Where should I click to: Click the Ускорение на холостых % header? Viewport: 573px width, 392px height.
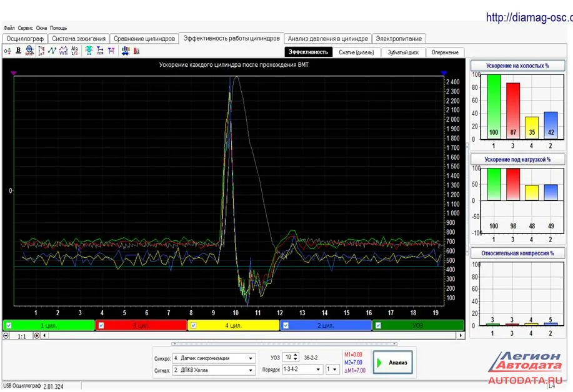click(517, 66)
